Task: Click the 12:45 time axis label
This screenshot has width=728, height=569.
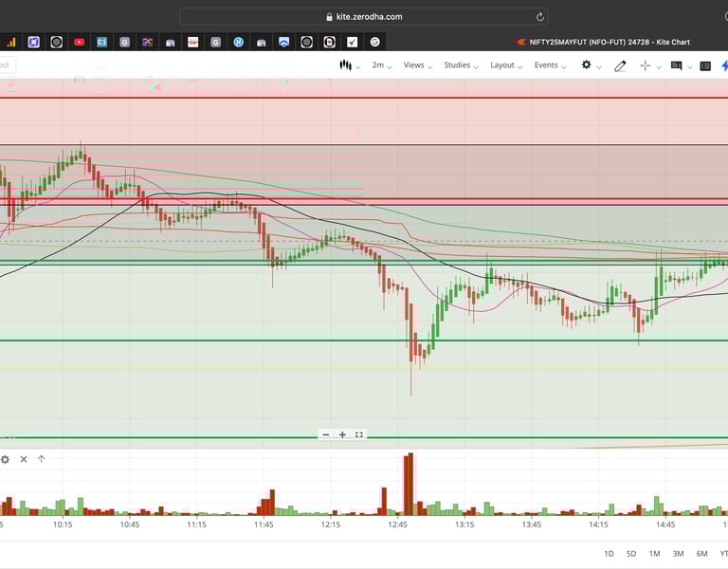Action: tap(397, 524)
